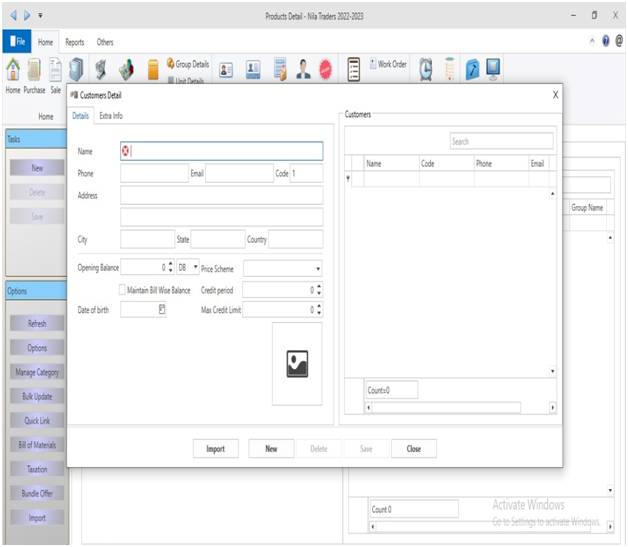Open the DB balance type dropdown
Viewport: 628px width, 547px height.
click(195, 266)
